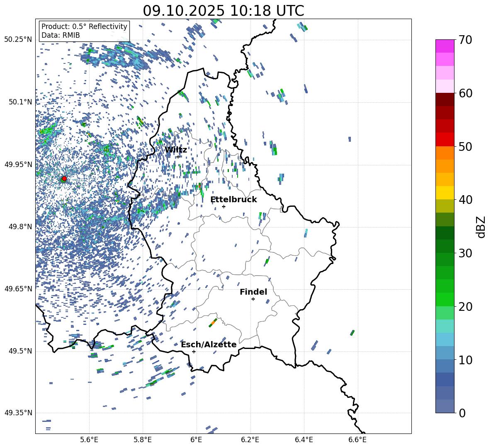Click the 50.25°N latitude tick label
This screenshot has width=491, height=448.
pos(18,40)
